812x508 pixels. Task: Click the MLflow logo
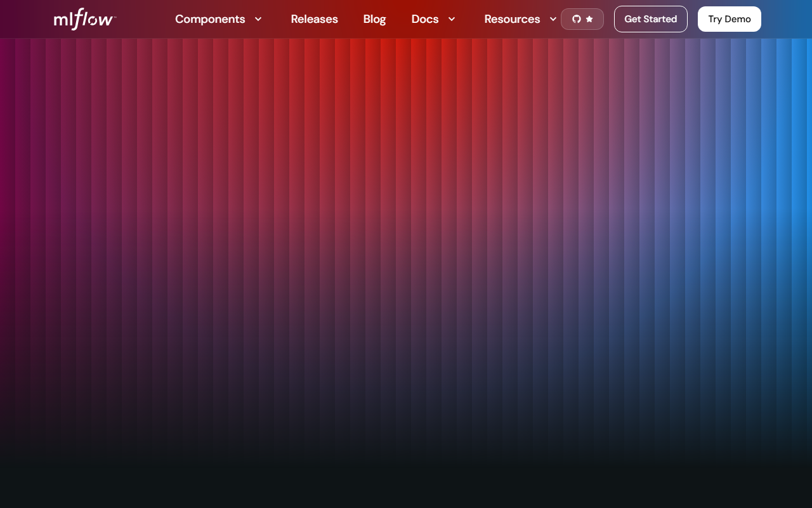pyautogui.click(x=84, y=20)
